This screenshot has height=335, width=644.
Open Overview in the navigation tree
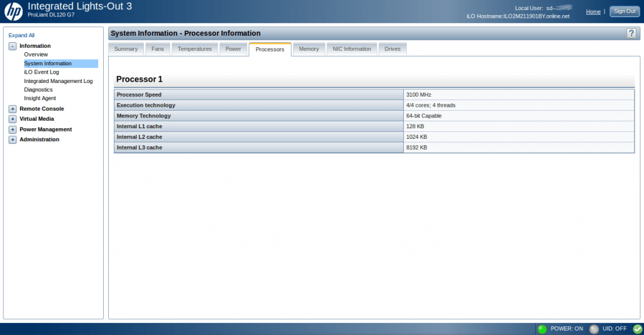36,55
